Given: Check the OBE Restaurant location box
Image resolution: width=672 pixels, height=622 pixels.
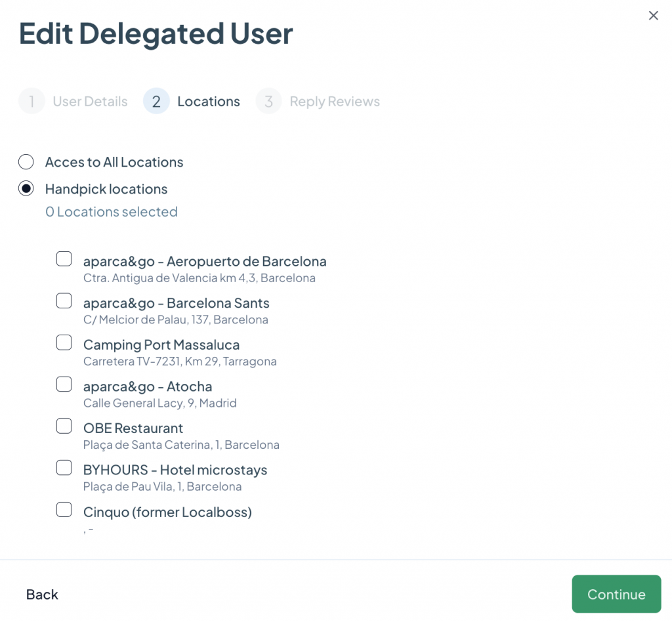Looking at the screenshot, I should [x=64, y=426].
